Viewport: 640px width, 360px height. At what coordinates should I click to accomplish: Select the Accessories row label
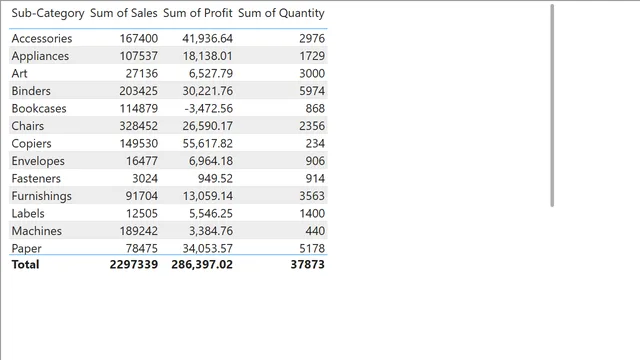42,38
